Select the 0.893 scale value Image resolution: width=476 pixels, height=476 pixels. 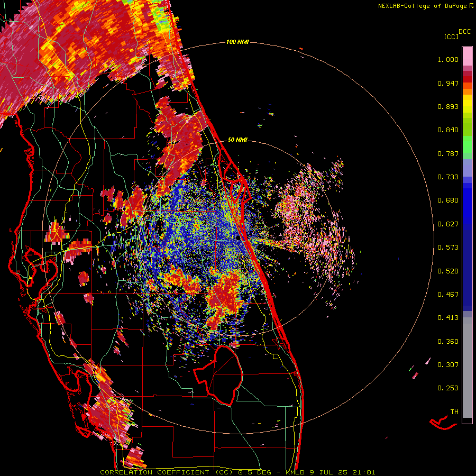tap(448, 106)
